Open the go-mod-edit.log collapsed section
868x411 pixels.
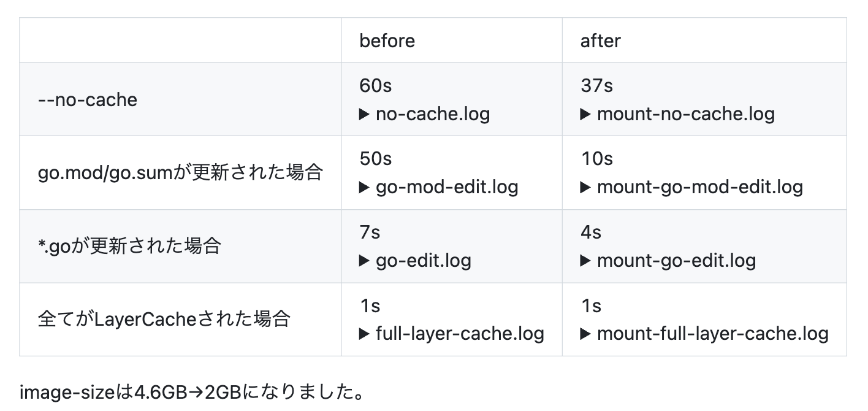tap(439, 187)
